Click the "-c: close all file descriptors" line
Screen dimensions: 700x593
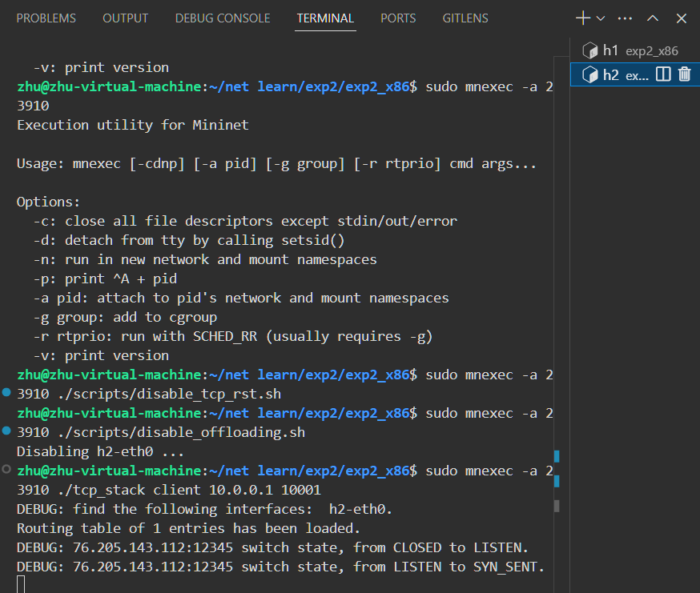[245, 222]
